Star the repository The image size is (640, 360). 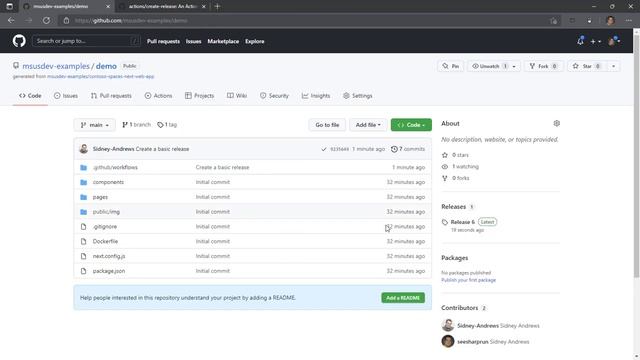point(586,66)
